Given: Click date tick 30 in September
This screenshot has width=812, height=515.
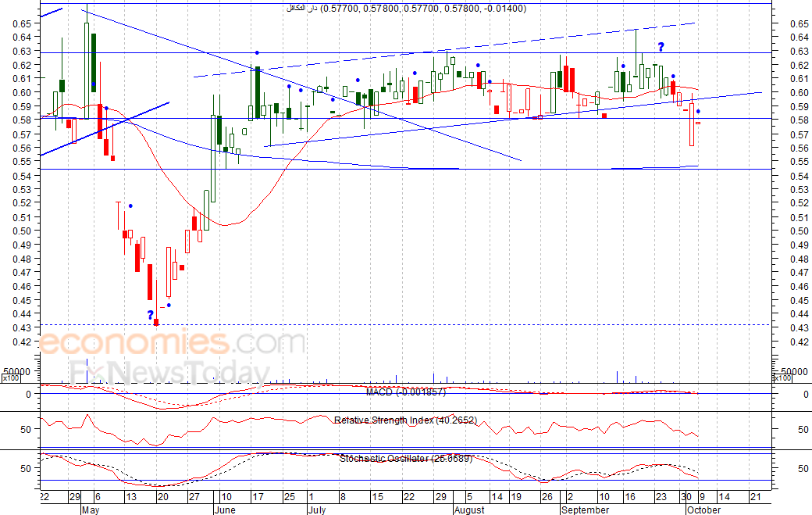Looking at the screenshot, I should (x=686, y=497).
